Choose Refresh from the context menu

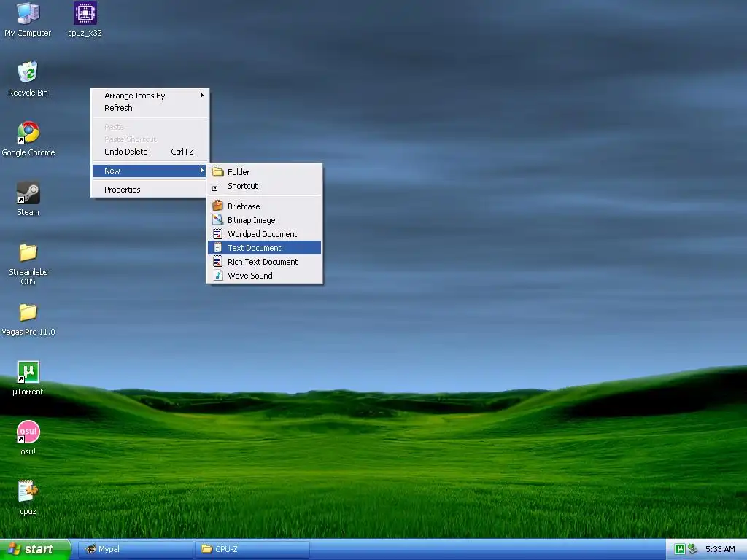(150, 108)
